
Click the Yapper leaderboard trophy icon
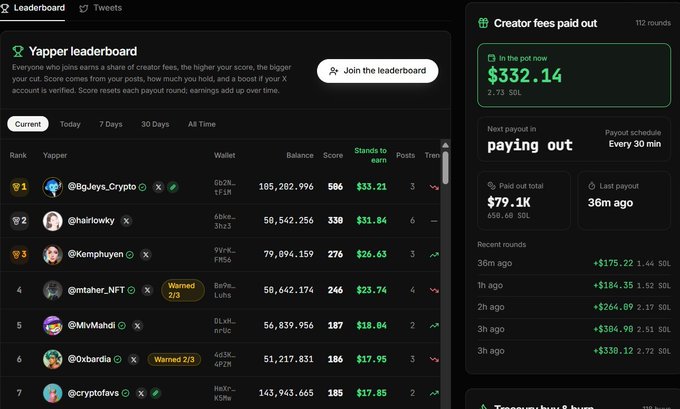coord(18,52)
